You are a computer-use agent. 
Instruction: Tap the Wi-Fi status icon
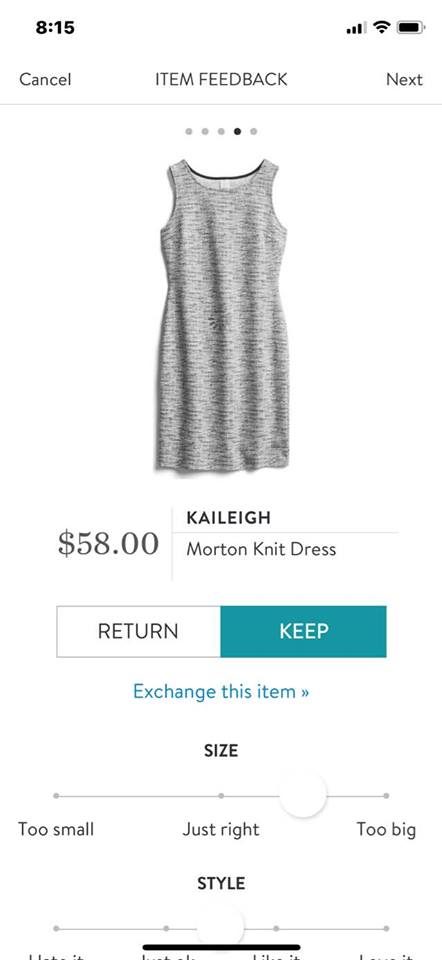[382, 27]
